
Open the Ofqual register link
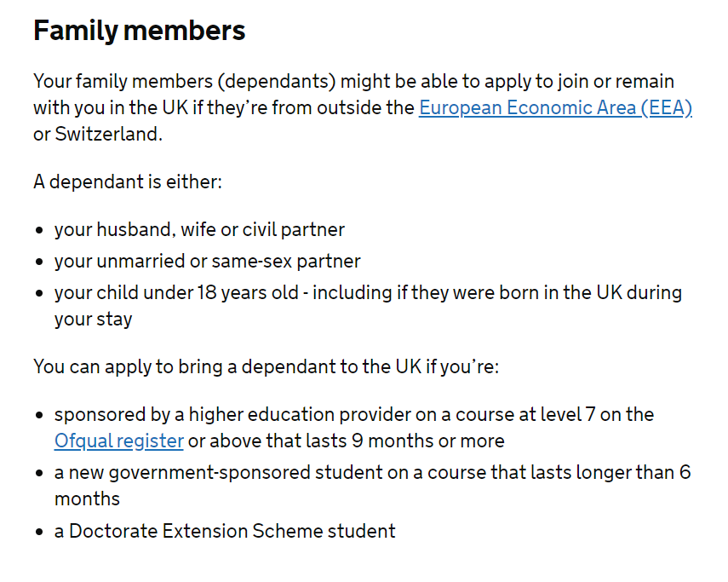click(x=119, y=441)
